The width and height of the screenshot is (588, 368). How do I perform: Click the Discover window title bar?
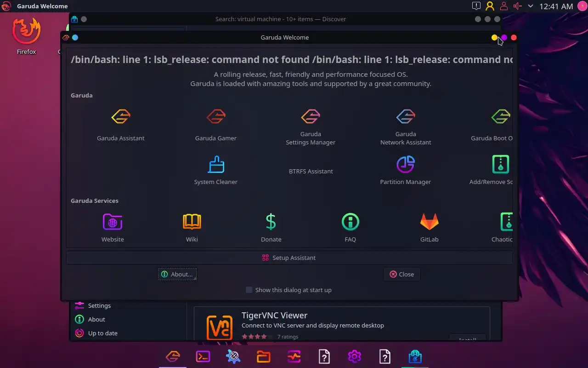pos(280,19)
